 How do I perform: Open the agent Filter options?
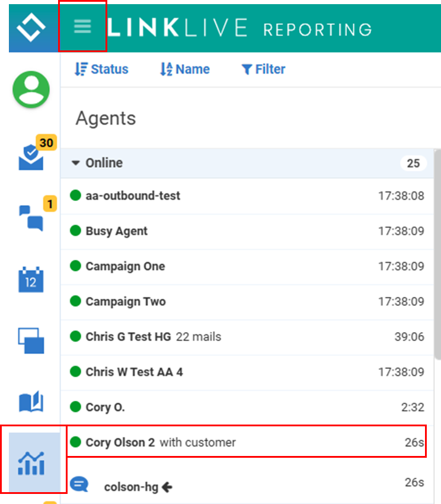tap(264, 69)
